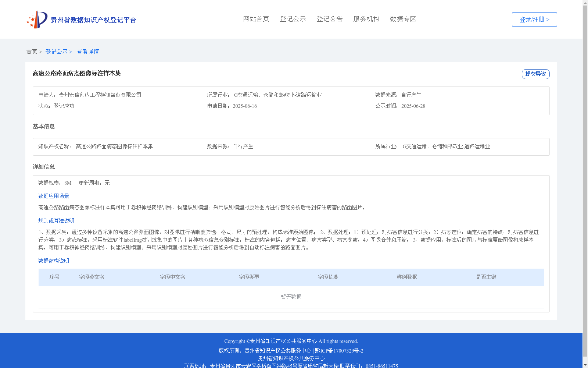Click the 数据结构说明 heading

[54, 261]
